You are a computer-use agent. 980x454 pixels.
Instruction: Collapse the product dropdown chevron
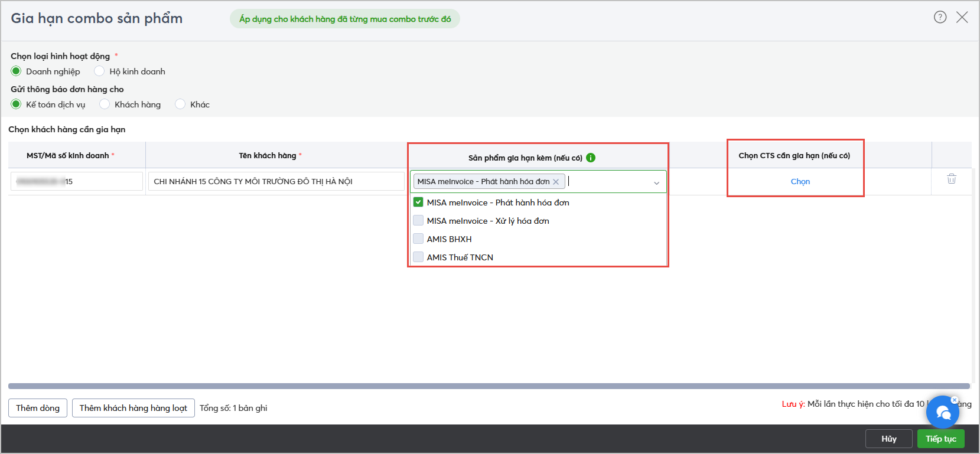coord(656,182)
